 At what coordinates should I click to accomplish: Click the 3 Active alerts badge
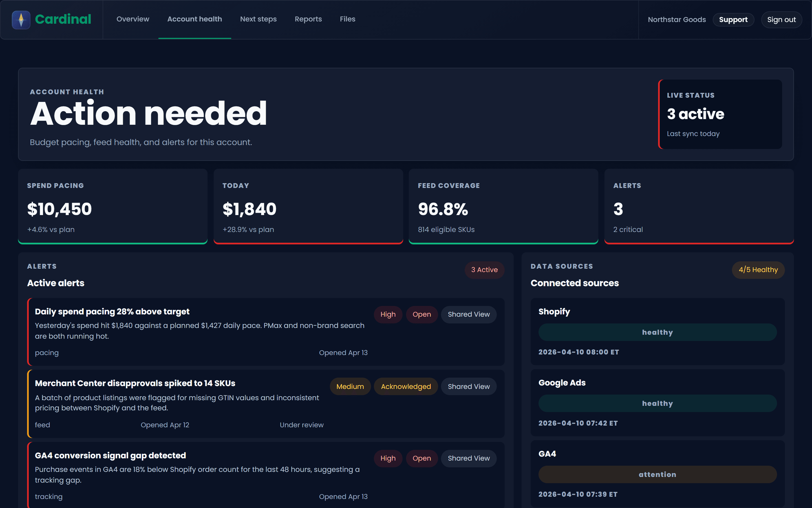click(x=484, y=270)
